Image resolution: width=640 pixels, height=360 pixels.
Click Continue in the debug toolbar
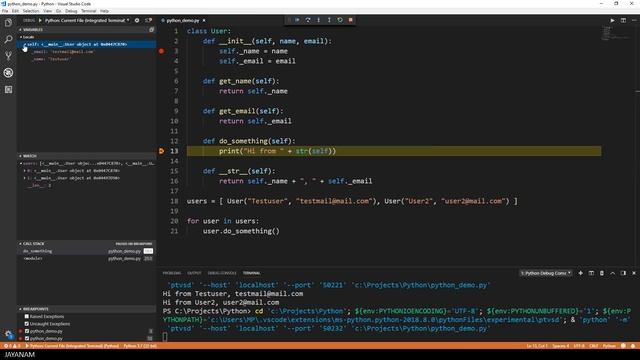[x=297, y=20]
